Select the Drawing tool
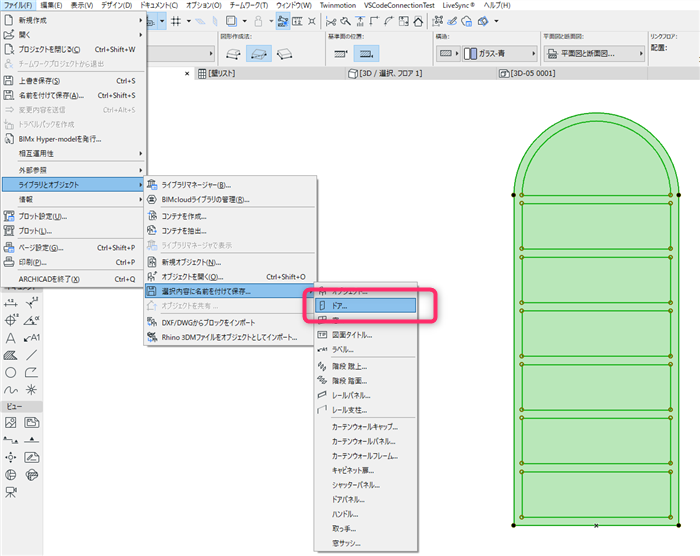The image size is (700, 556). pyautogui.click(x=32, y=422)
